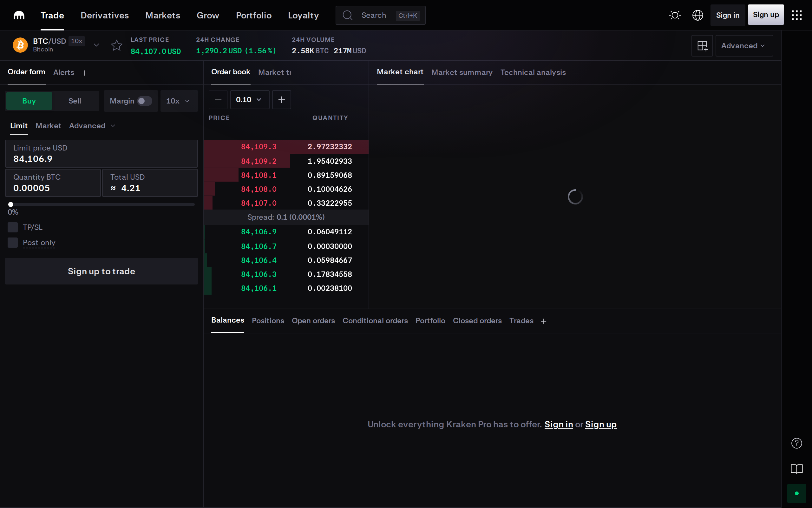This screenshot has width=812, height=508.
Task: Toggle the Margin switch
Action: point(145,101)
